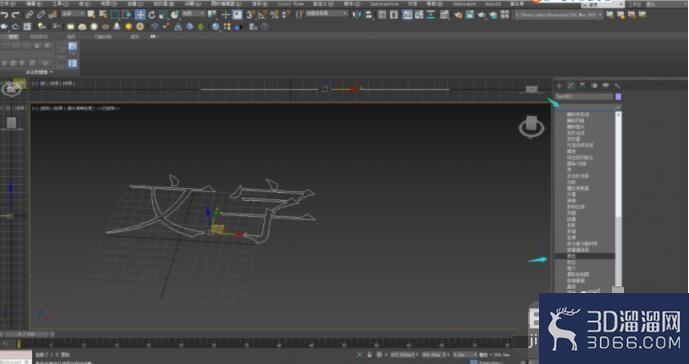Screen dimensions: 689x364
Task: Activate the Select and Rotate tool
Action: coord(152,15)
